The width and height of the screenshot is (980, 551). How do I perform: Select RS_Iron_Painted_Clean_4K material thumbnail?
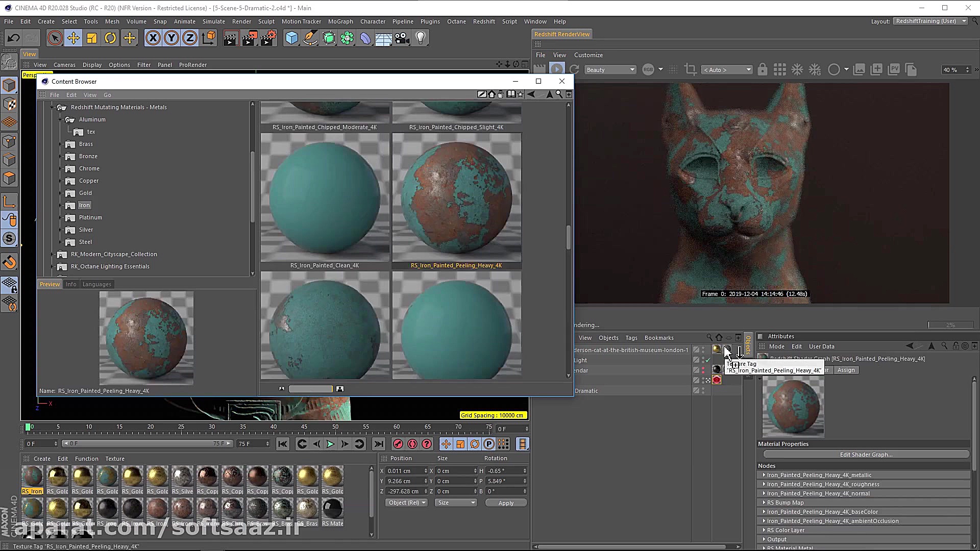325,198
